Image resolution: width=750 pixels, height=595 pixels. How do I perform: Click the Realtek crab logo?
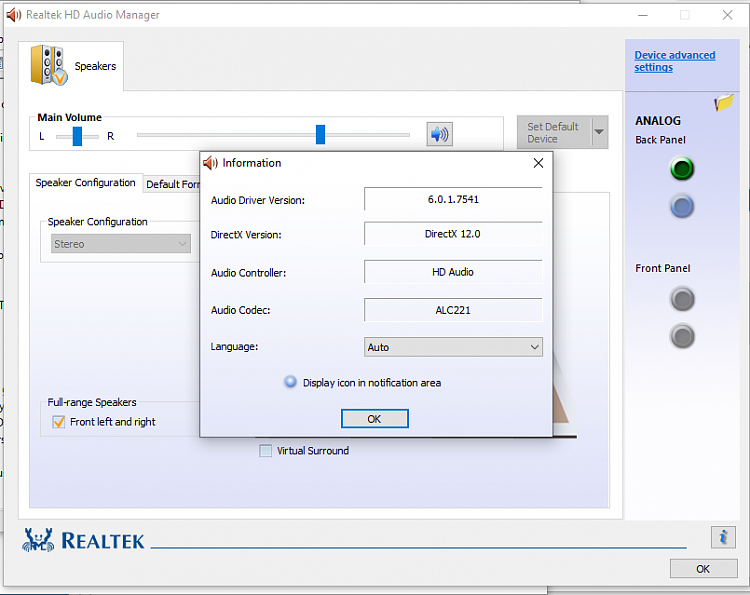tap(38, 540)
